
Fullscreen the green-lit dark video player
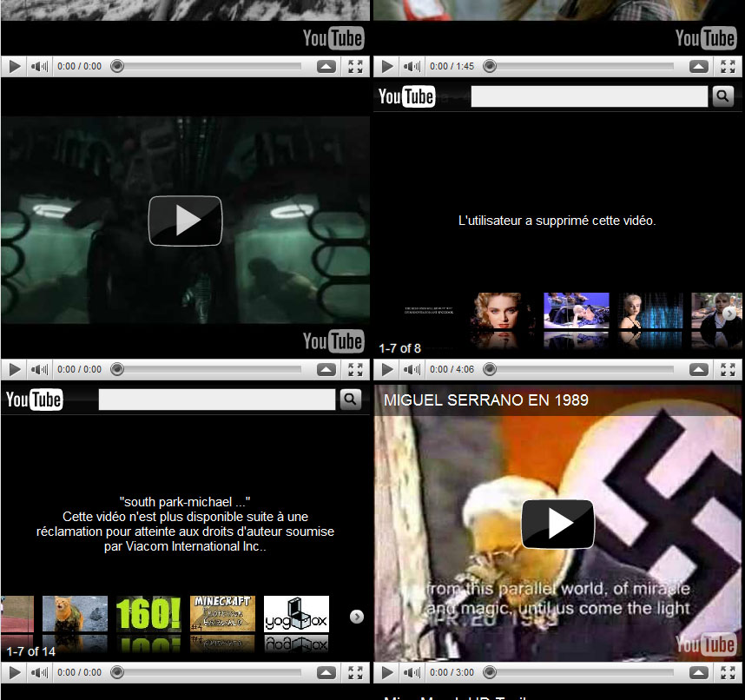tap(355, 370)
